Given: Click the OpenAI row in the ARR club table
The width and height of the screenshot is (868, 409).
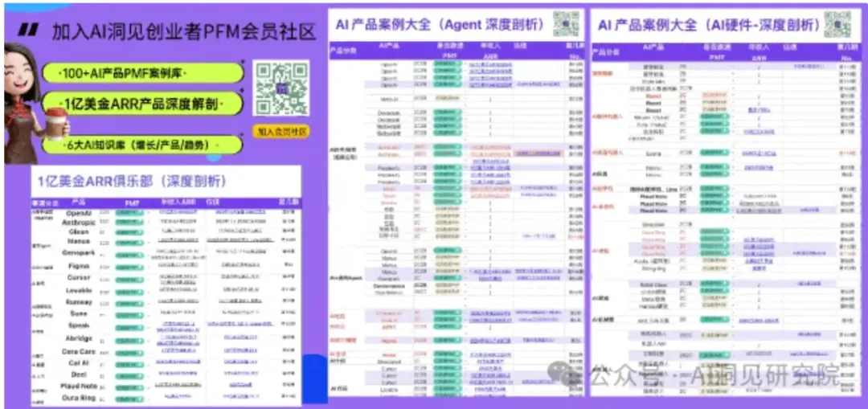Looking at the screenshot, I should click(x=166, y=212).
